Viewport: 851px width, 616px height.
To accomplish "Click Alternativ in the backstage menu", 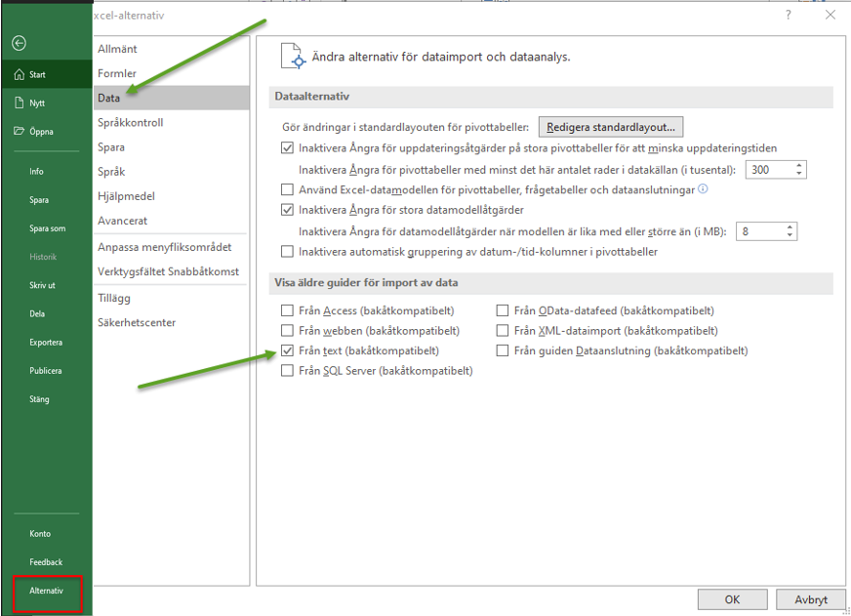I will 47,592.
